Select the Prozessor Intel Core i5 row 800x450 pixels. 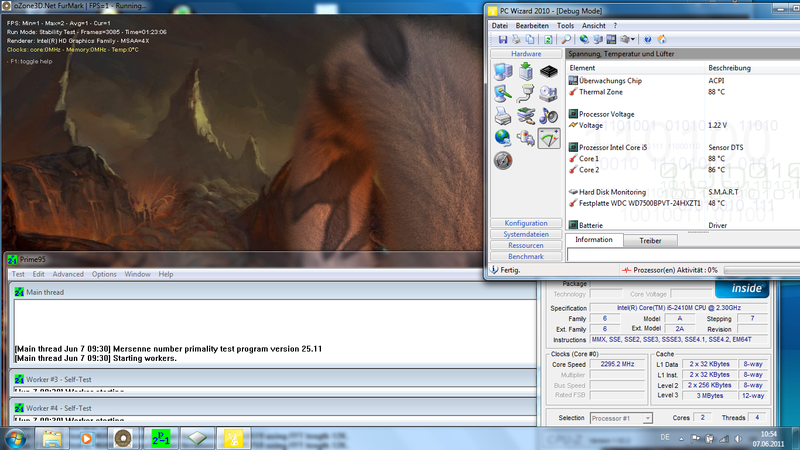point(683,147)
